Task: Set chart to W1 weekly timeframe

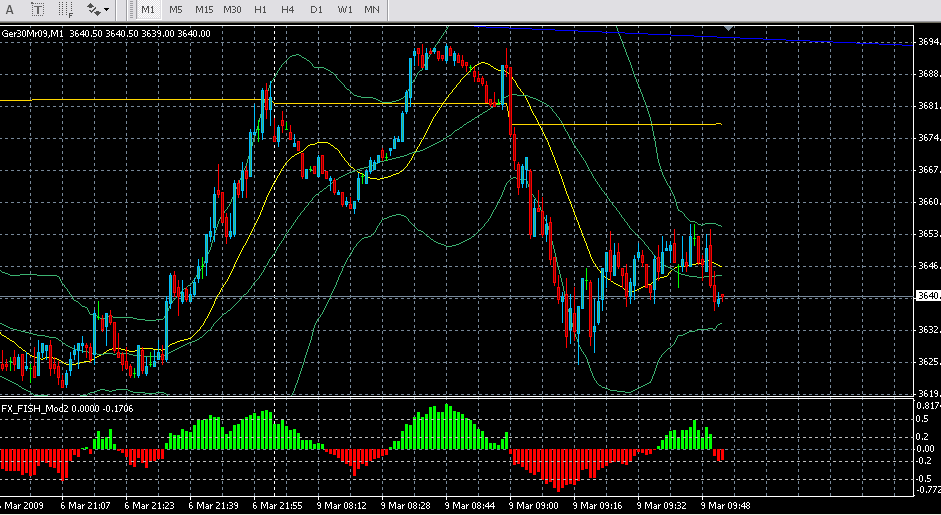Action: [344, 9]
